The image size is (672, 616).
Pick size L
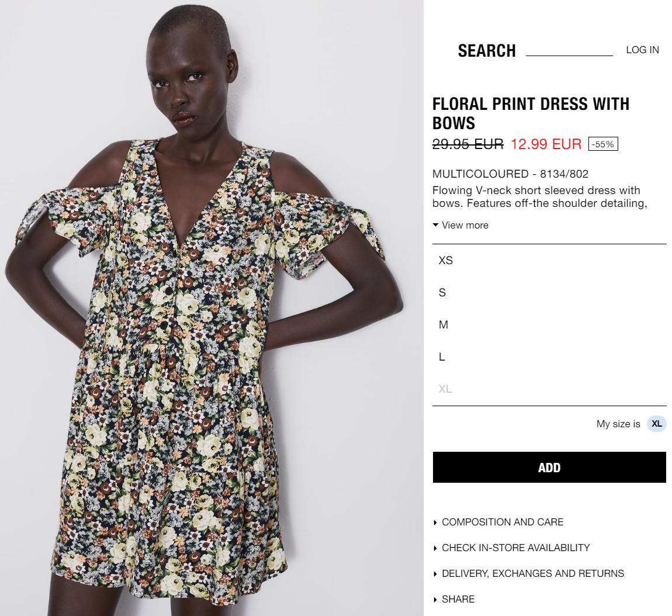tap(549, 357)
